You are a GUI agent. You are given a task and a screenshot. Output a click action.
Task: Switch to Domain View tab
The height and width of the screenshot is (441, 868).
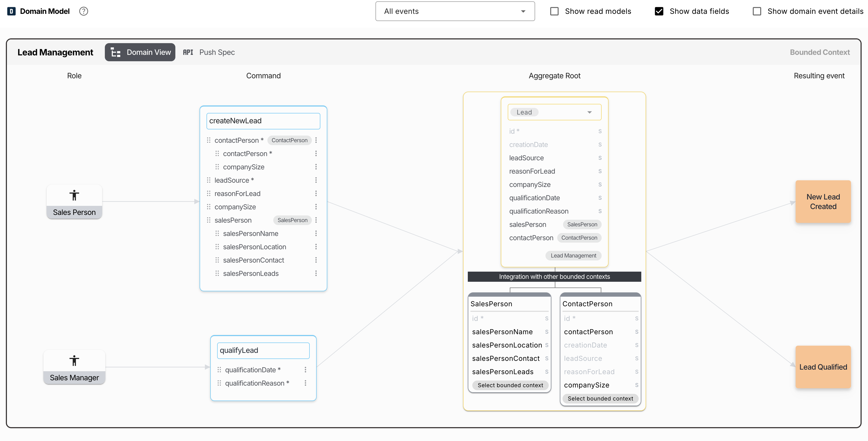(140, 52)
